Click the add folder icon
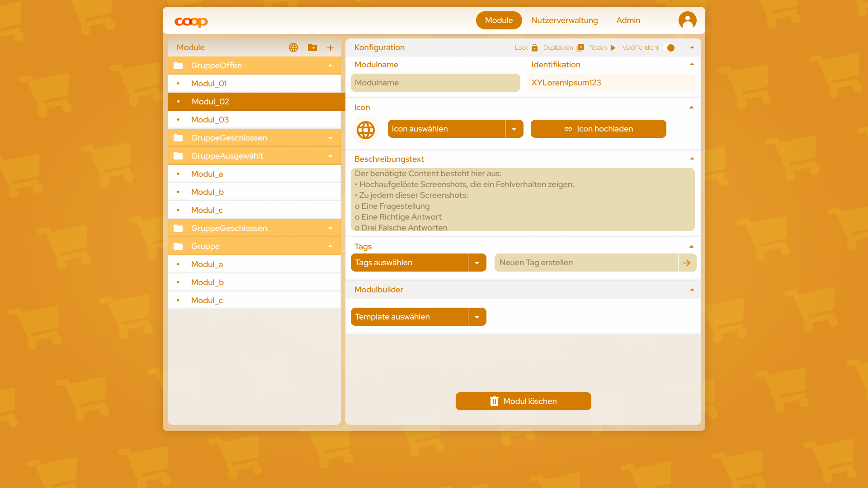Screen dimensions: 868x488 312,47
